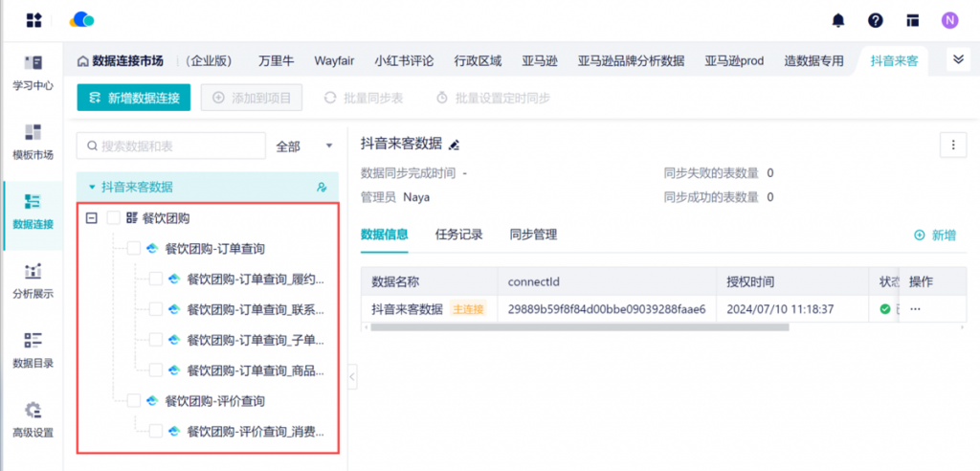Open the 同步管理 tab
Image resolution: width=980 pixels, height=471 pixels.
(533, 235)
